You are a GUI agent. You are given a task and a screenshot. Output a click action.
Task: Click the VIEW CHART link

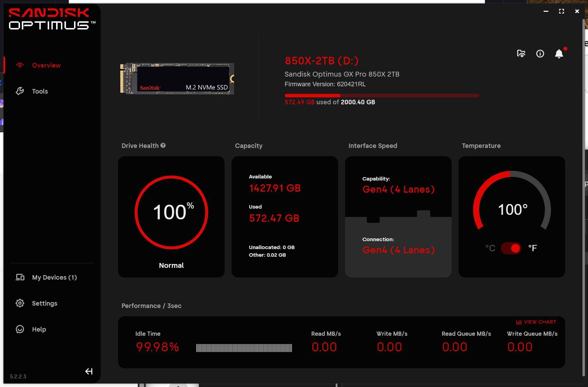[x=536, y=322]
